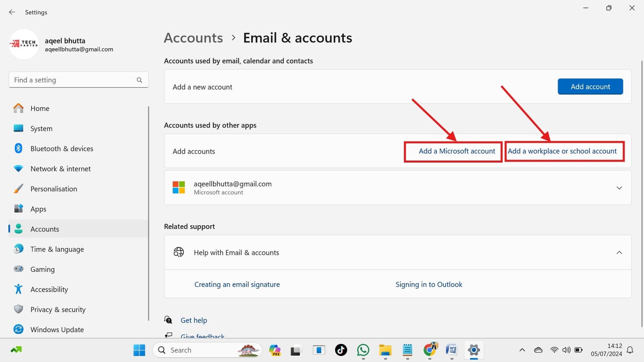Open Network & internet settings
The image size is (644, 362).
pyautogui.click(x=60, y=169)
